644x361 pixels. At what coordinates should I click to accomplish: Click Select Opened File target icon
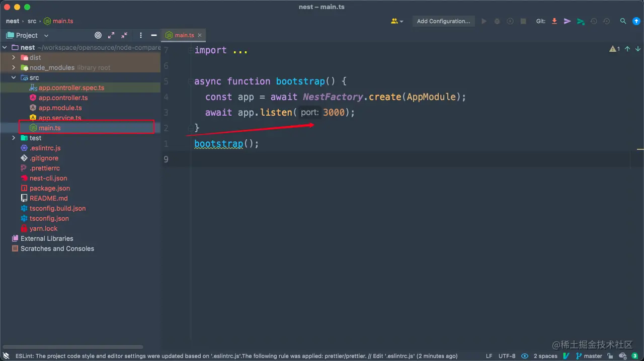coord(98,35)
